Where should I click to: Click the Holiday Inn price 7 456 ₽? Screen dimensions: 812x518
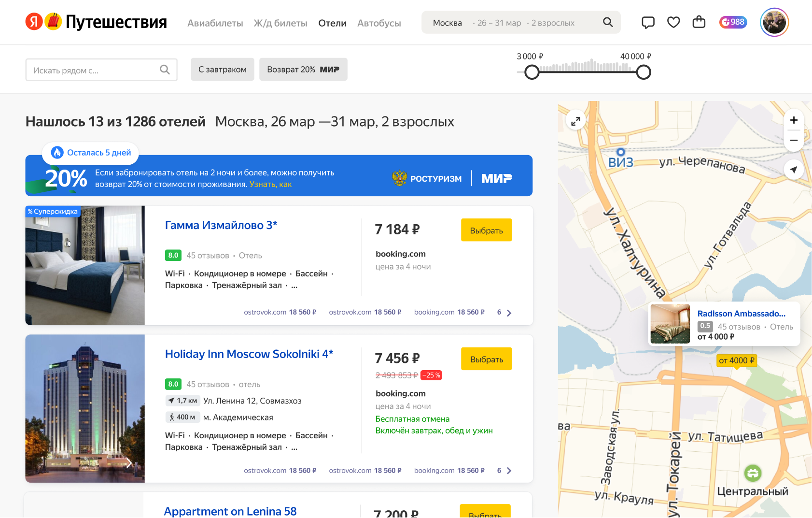pos(397,358)
